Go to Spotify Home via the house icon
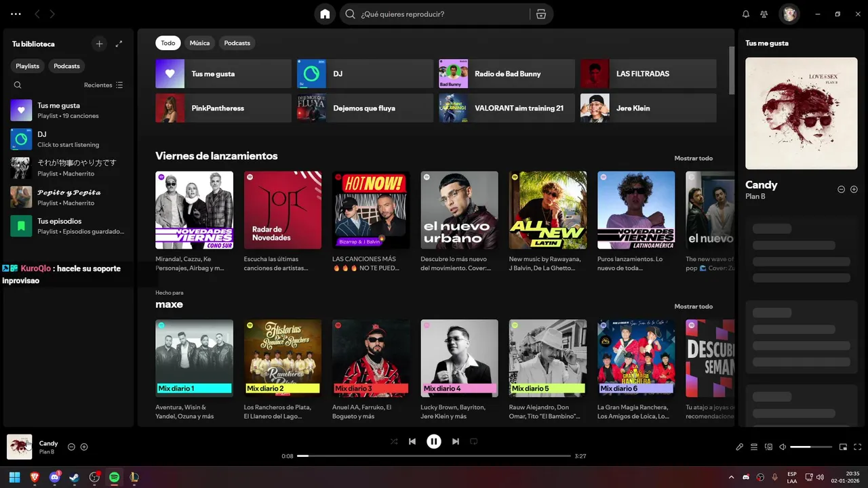The image size is (868, 488). [x=325, y=14]
